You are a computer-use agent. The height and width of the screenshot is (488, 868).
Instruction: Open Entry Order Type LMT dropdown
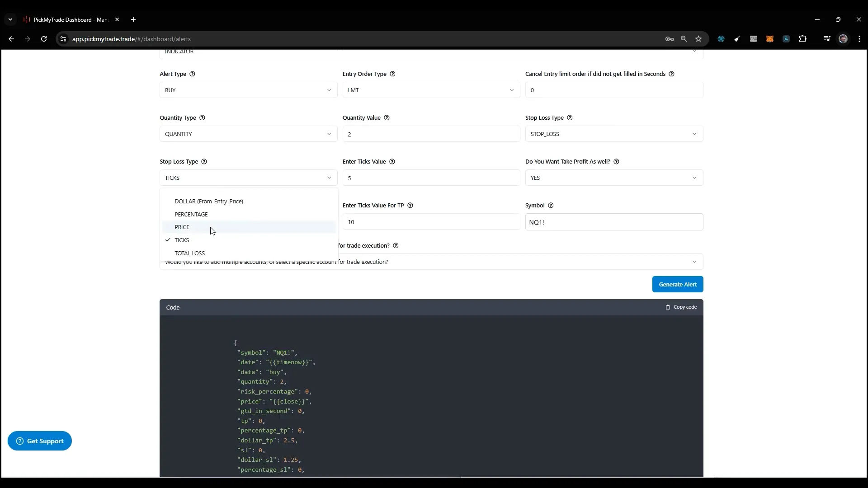click(431, 90)
